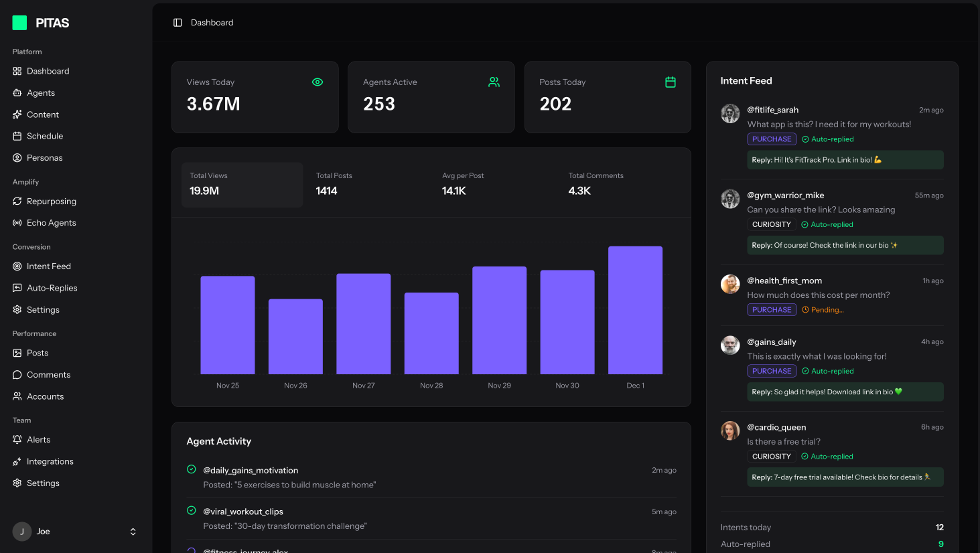Select the Auto-Replies sidebar icon
The width and height of the screenshot is (980, 553).
17,288
